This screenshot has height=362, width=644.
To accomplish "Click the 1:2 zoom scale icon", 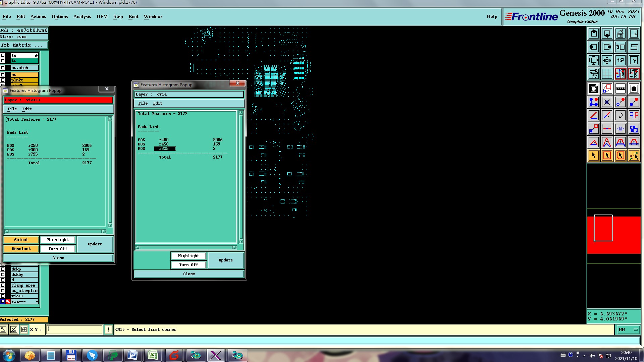I will [620, 61].
